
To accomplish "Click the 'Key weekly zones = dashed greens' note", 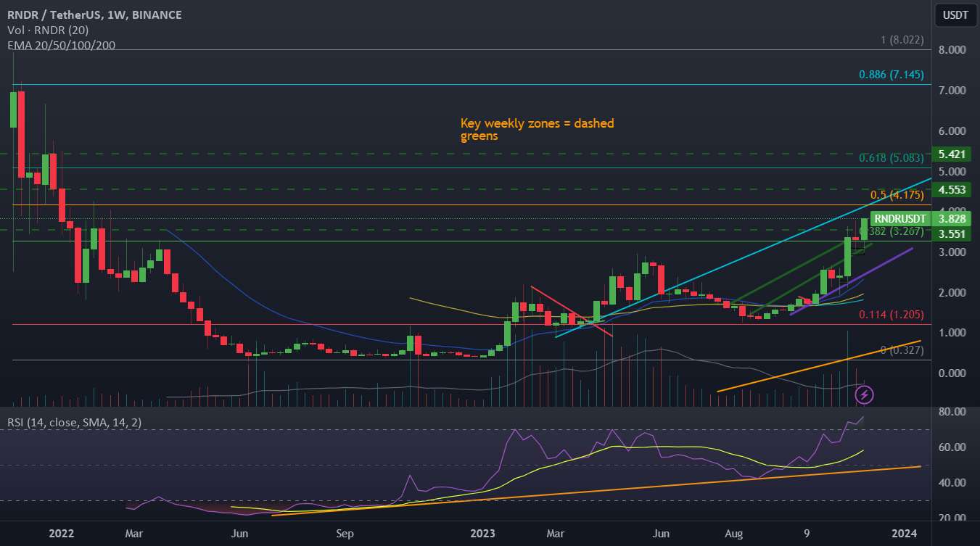I will coord(538,129).
